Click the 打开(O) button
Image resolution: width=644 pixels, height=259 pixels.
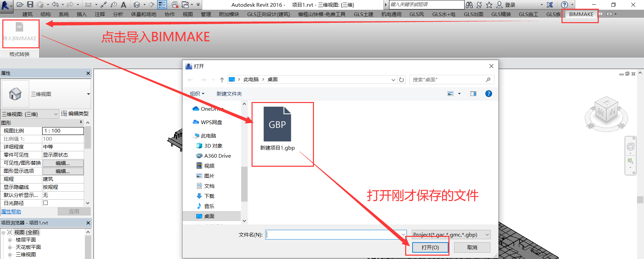click(x=430, y=247)
